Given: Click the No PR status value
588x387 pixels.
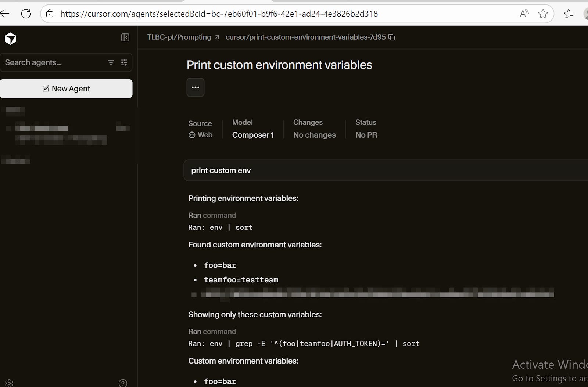Looking at the screenshot, I should point(366,135).
